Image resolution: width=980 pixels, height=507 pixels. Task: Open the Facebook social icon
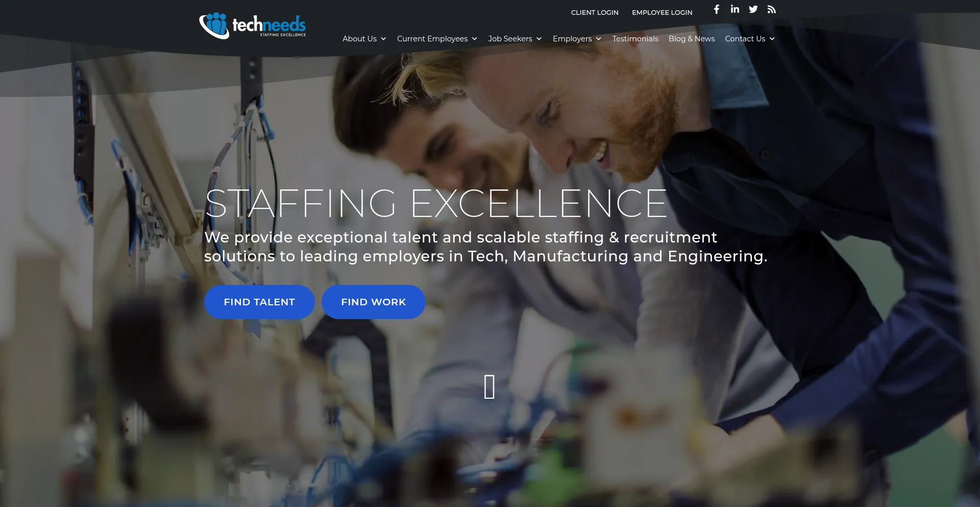pyautogui.click(x=717, y=9)
